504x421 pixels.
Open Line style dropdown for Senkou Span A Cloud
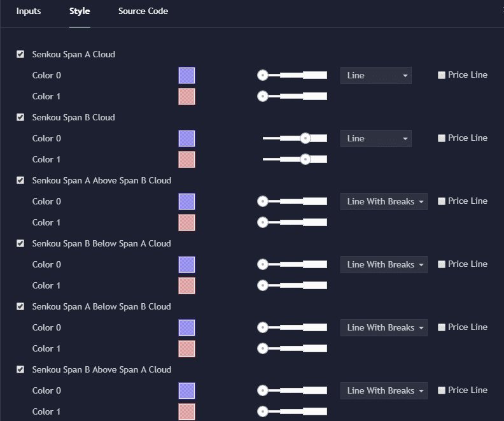[375, 75]
